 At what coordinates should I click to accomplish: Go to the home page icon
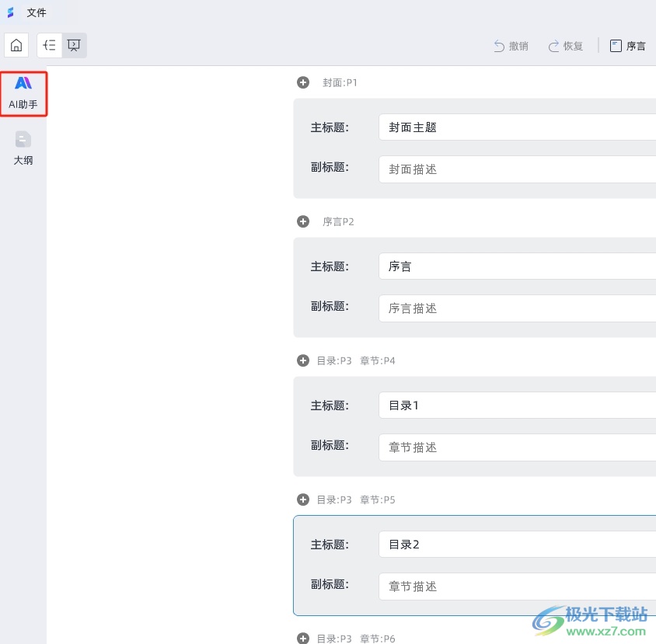click(x=16, y=45)
